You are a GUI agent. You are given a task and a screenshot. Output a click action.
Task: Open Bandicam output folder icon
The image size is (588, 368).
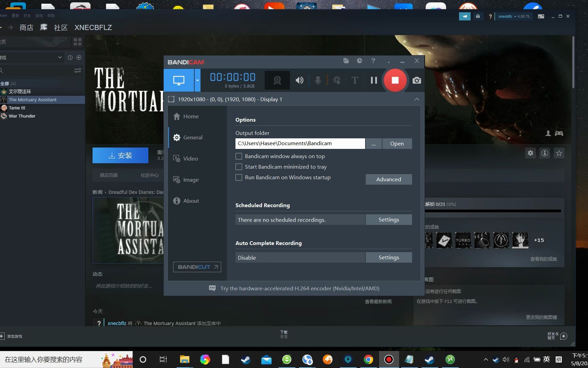click(x=346, y=61)
